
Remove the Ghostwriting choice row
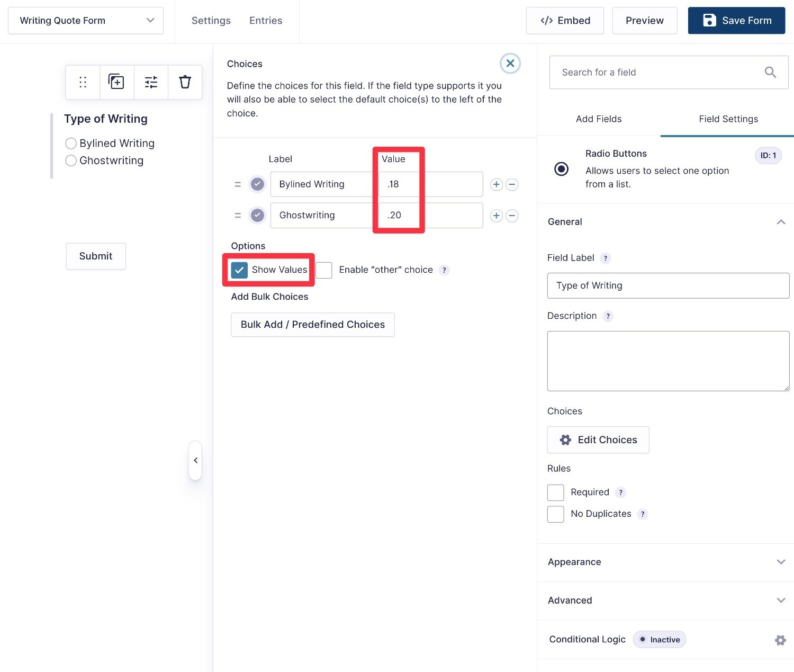pyautogui.click(x=512, y=216)
